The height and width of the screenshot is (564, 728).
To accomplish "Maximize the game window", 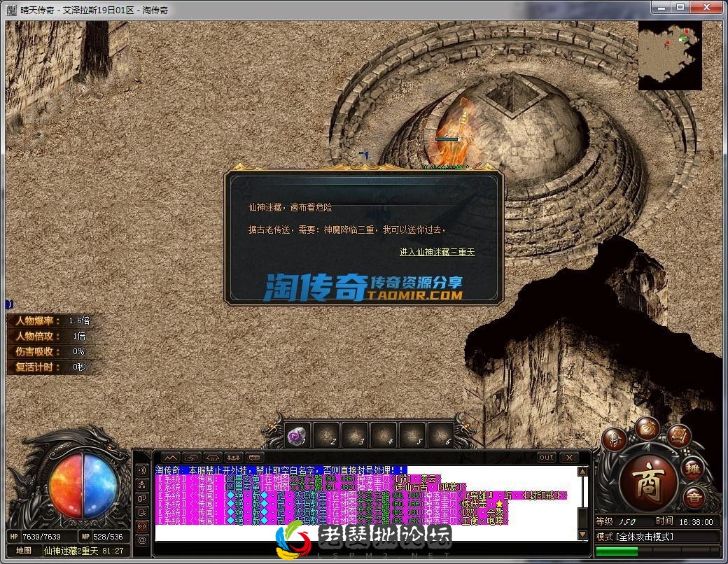I will point(680,8).
